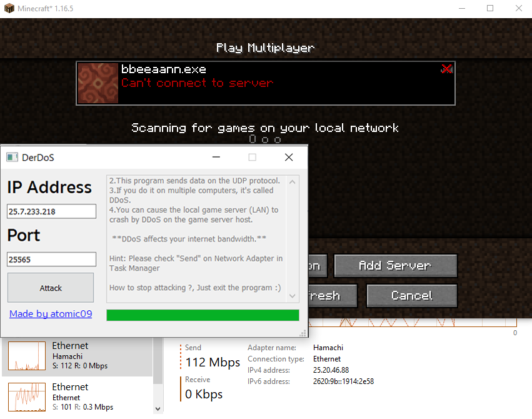Viewport: 532px width, 419px height.
Task: Click the DerDoS instructions text box
Action: point(203,239)
